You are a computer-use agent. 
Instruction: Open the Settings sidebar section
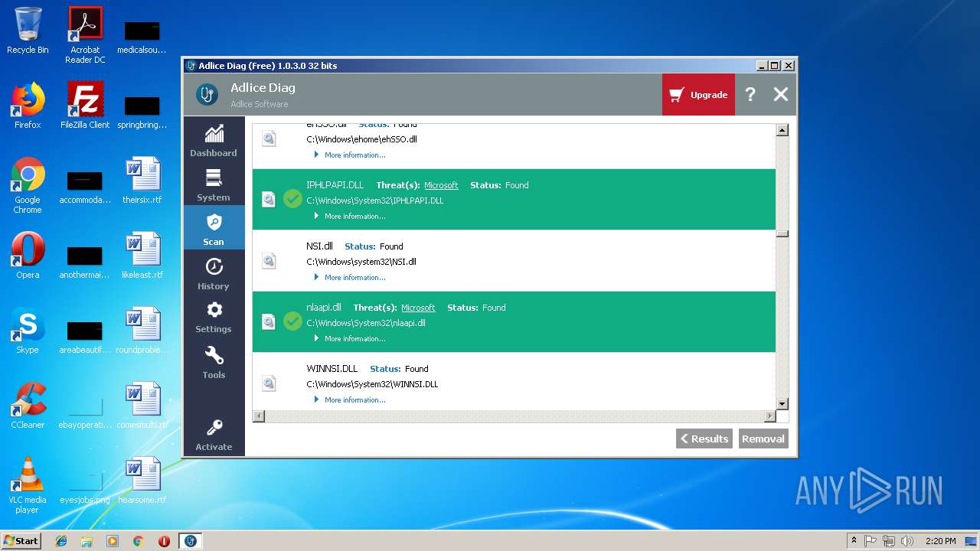coord(214,317)
